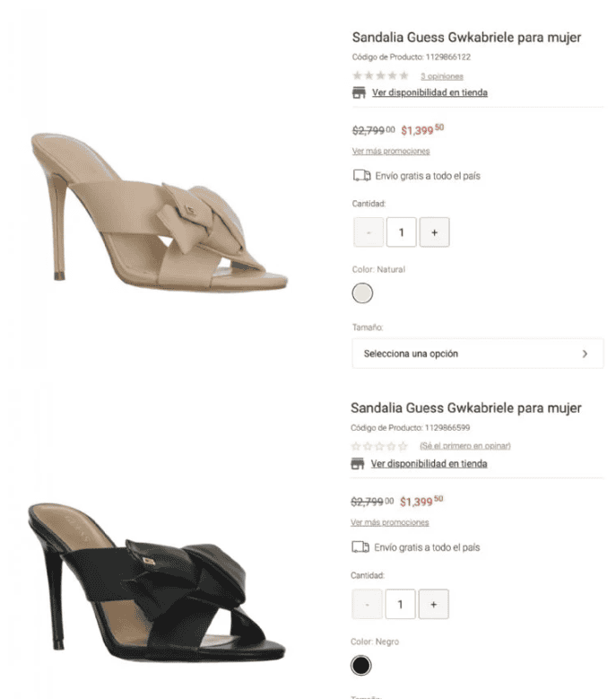Open the 3 opiniones reviews link
Viewport: 616px width, 699px height.
click(x=442, y=76)
